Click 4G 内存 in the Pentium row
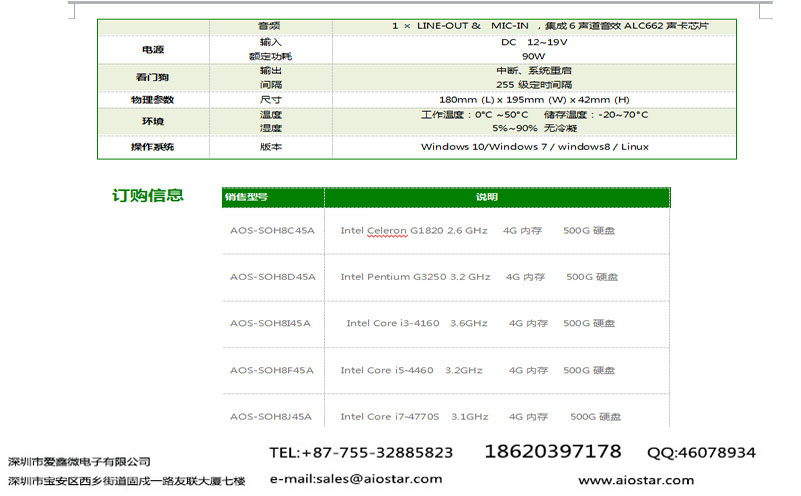Image resolution: width=801 pixels, height=496 pixels. coord(525,277)
